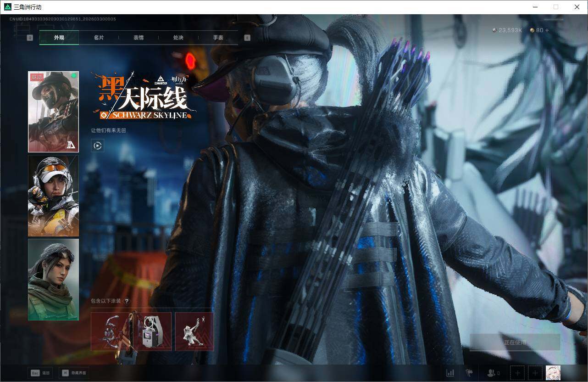Switch to the 手表 tab

pos(218,37)
